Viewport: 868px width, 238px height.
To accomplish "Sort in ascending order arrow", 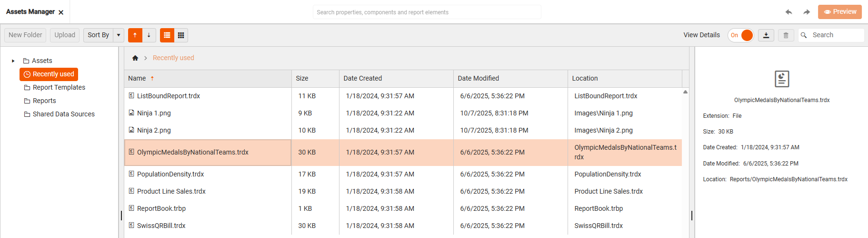I will point(135,35).
